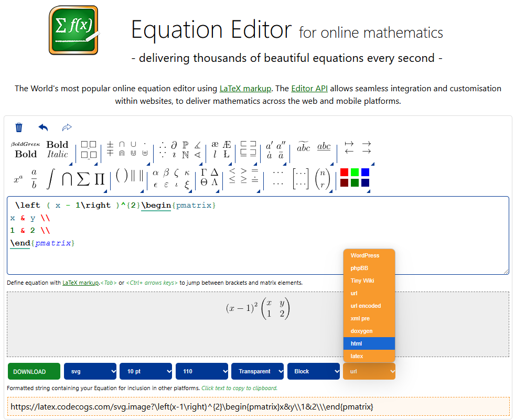This screenshot has height=420, width=515.
Task: Open the Transparent background dropdown
Action: point(257,371)
